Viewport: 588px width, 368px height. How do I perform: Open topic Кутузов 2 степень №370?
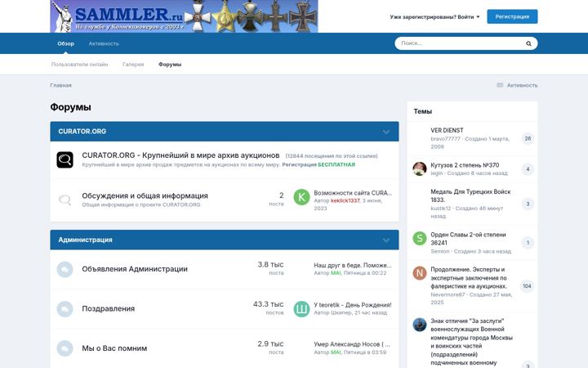point(465,165)
